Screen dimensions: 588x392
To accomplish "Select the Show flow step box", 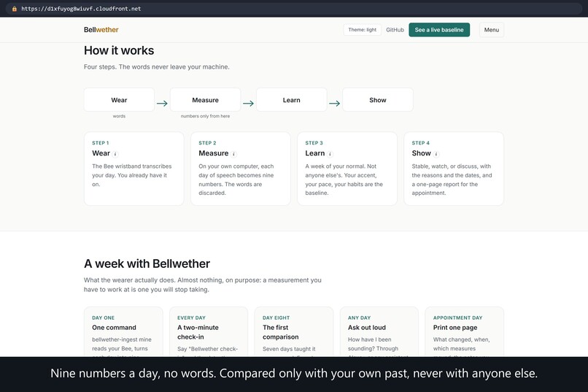I will pyautogui.click(x=378, y=100).
